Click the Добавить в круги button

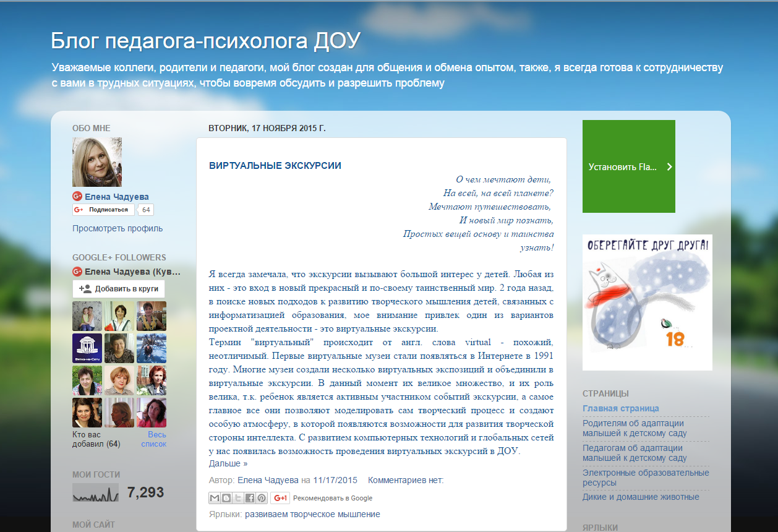(x=119, y=289)
